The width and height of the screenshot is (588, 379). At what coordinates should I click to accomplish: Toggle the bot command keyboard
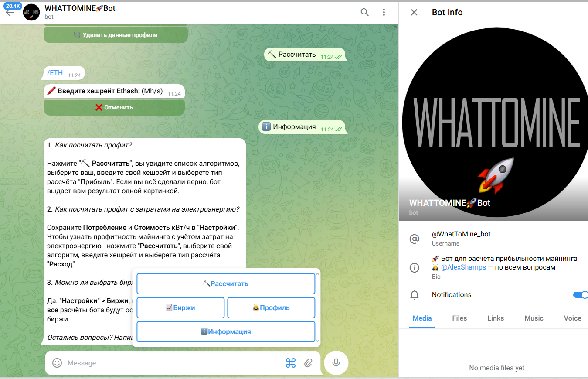pos(291,363)
